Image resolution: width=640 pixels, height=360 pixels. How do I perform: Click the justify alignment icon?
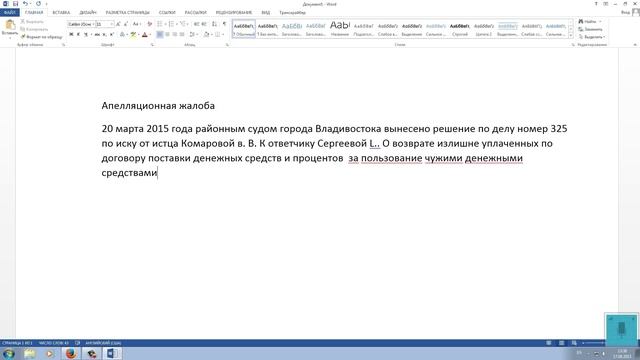(x=182, y=35)
